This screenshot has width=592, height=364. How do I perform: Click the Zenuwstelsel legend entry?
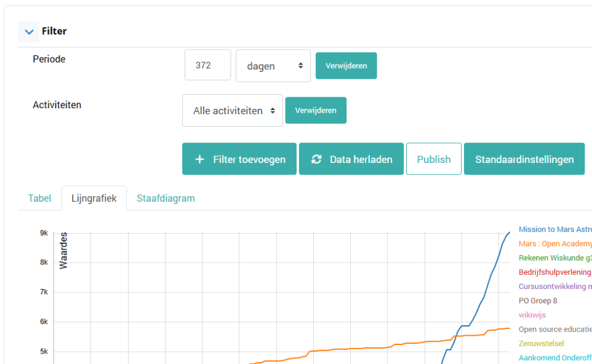point(541,343)
